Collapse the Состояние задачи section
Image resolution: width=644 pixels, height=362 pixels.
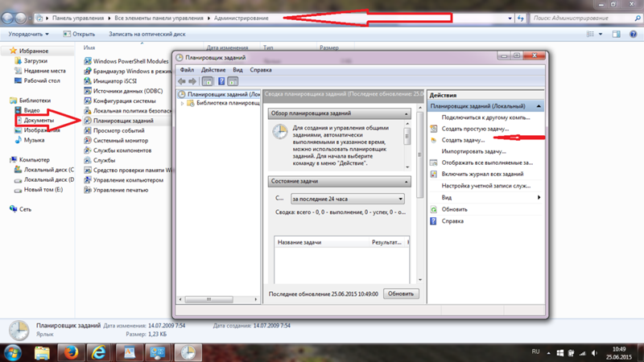pos(407,182)
